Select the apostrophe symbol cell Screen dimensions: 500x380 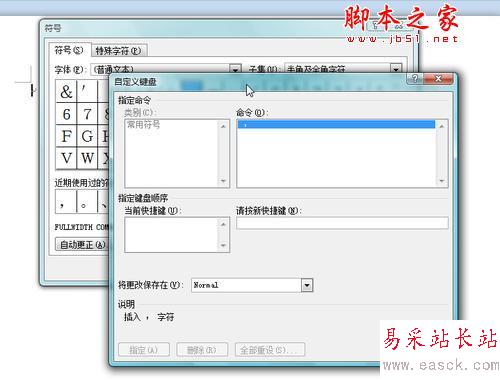pyautogui.click(x=87, y=91)
